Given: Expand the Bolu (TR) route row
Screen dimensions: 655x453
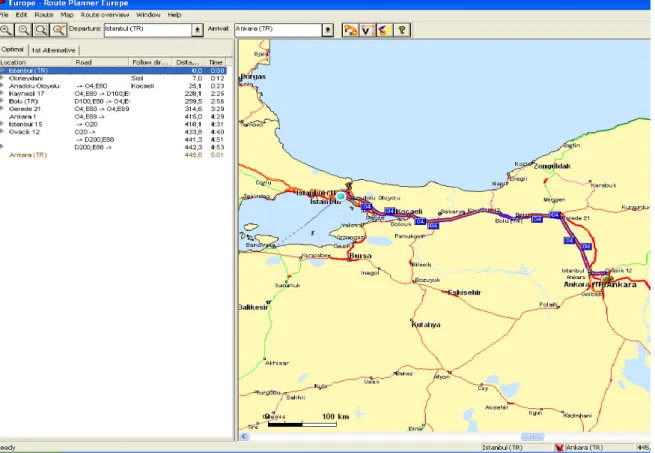Looking at the screenshot, I should pos(2,101).
